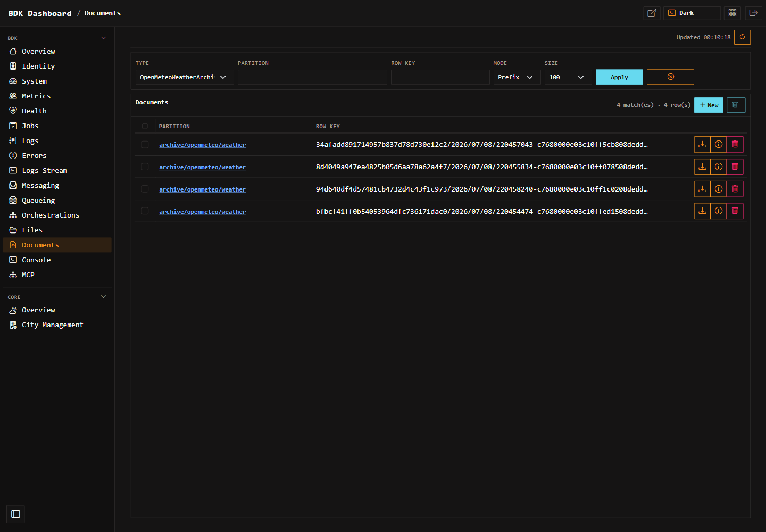Delete the document starting with 94d640df

(x=735, y=189)
